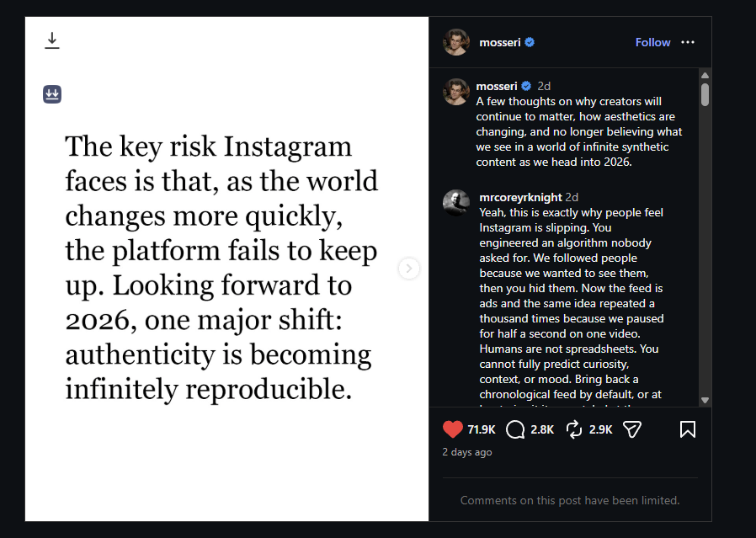The height and width of the screenshot is (538, 756).
Task: Click mosseri avatar beside the caption
Action: [456, 91]
